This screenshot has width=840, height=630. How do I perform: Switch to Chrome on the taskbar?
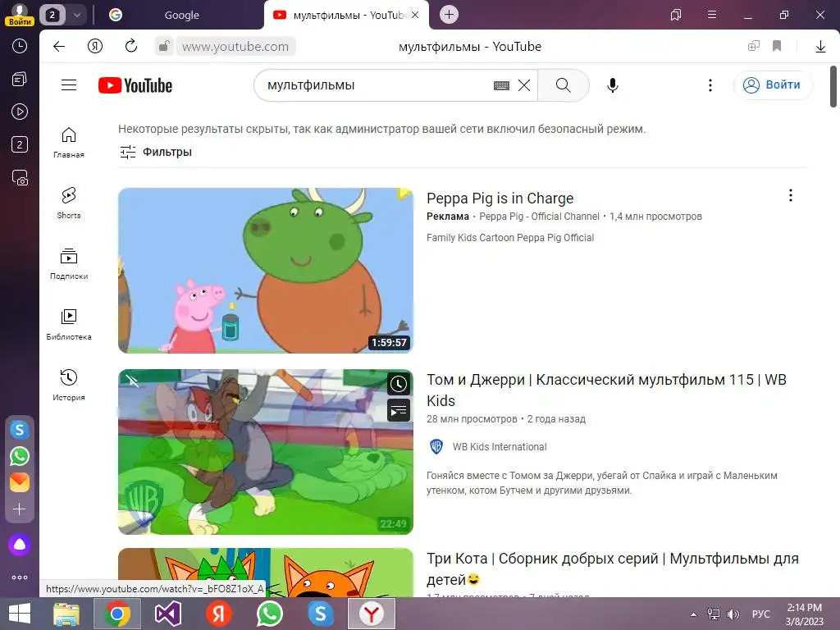(117, 614)
